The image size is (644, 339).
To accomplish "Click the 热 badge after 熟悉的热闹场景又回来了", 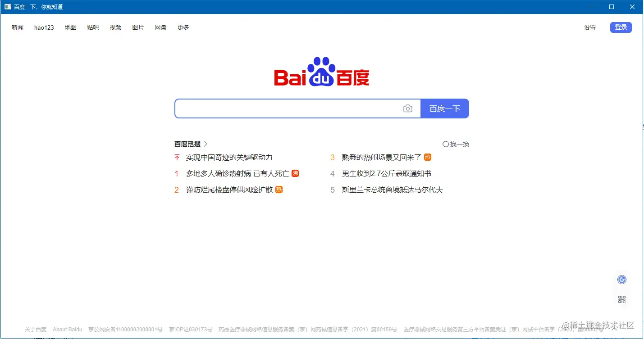I will (x=428, y=157).
